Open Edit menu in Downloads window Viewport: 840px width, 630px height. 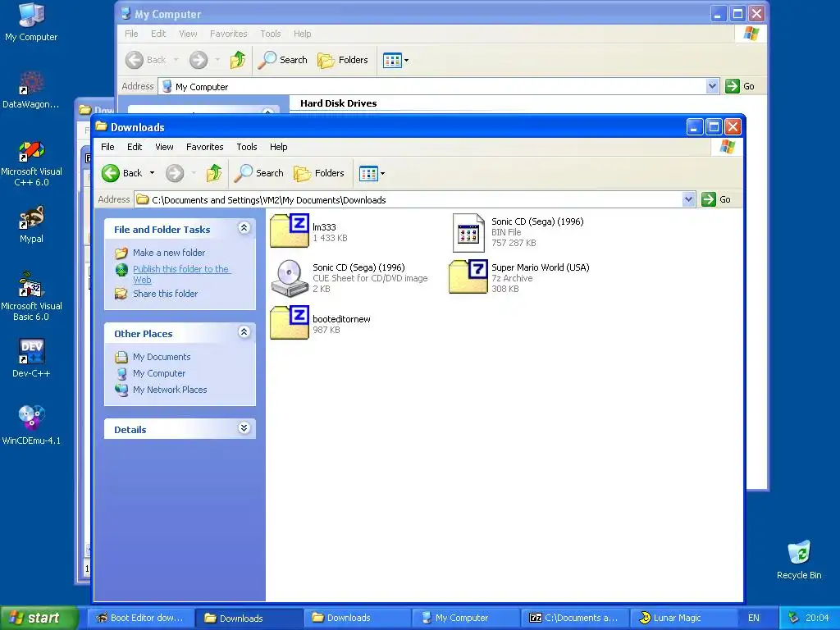[135, 147]
